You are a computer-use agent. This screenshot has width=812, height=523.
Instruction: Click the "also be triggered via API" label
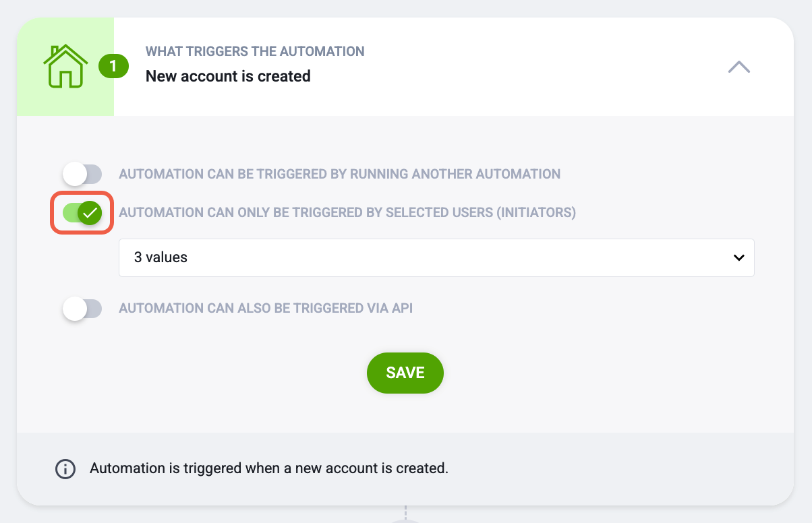point(266,309)
